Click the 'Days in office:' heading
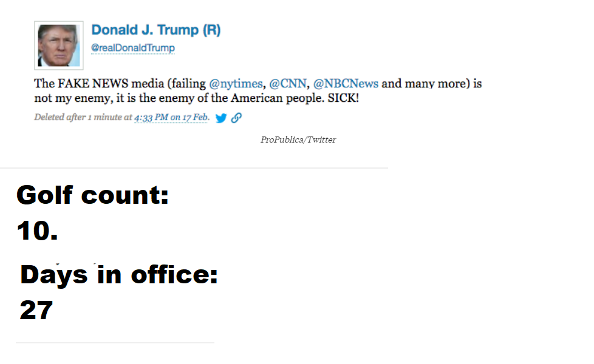 (119, 275)
